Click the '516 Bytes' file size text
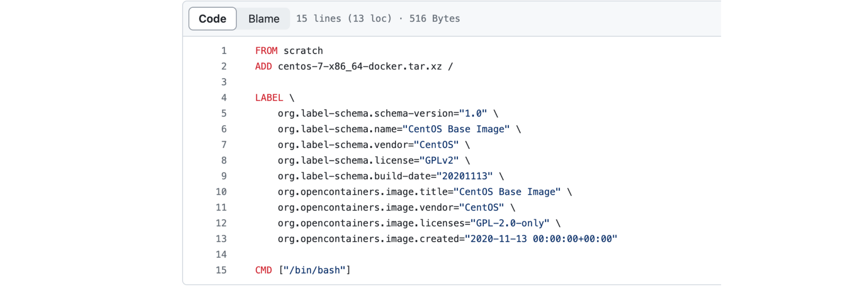This screenshot has height=289, width=868. click(434, 19)
